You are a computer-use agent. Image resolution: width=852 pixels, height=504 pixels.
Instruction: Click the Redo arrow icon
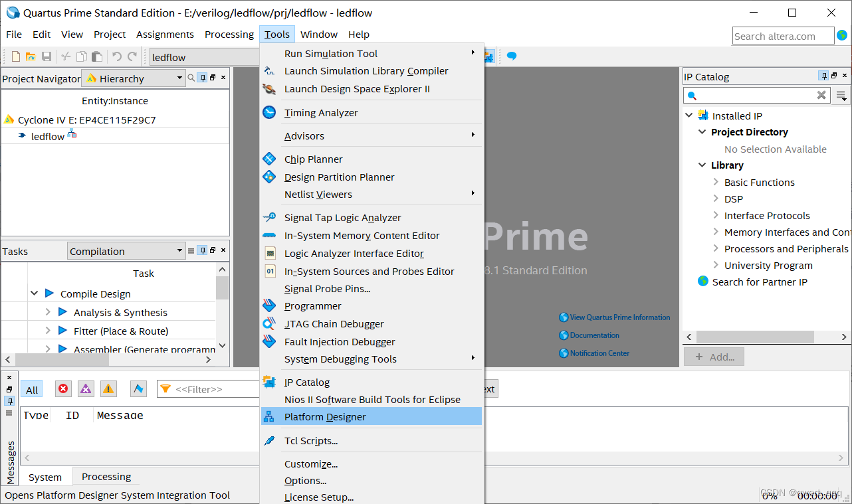(x=132, y=57)
